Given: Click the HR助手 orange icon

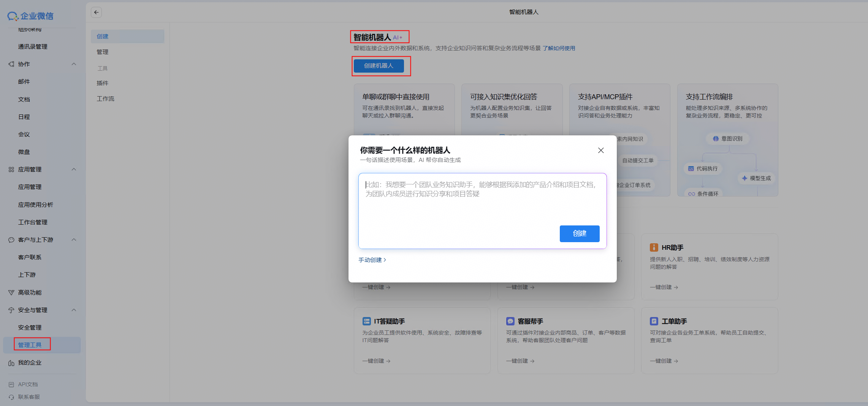Looking at the screenshot, I should click(x=654, y=247).
